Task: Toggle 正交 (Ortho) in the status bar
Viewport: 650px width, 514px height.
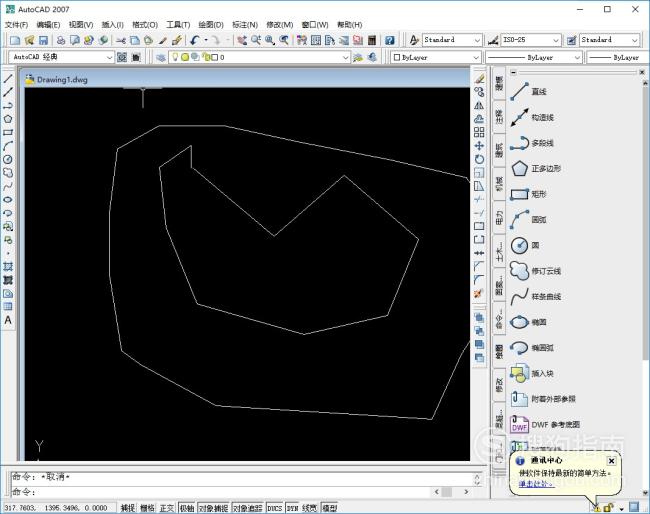Action: coord(167,508)
